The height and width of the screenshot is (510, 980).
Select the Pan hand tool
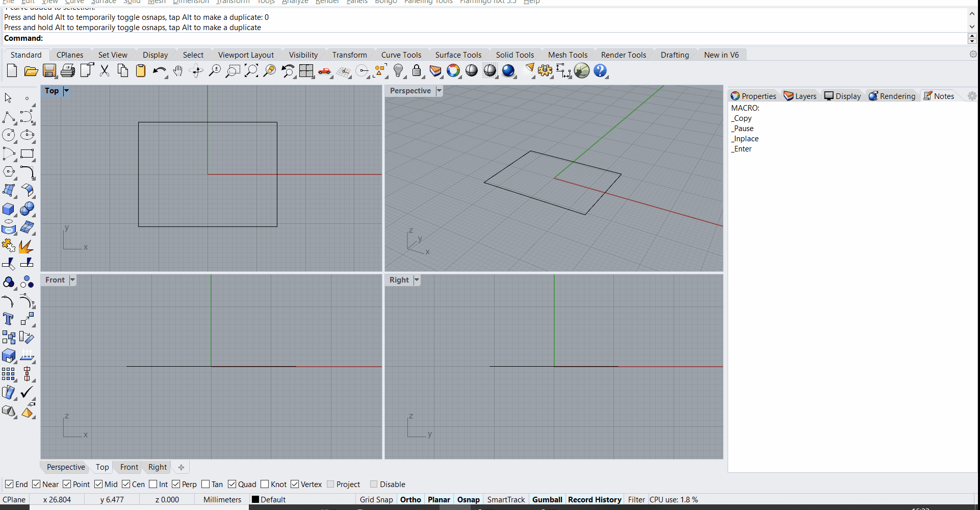click(178, 71)
